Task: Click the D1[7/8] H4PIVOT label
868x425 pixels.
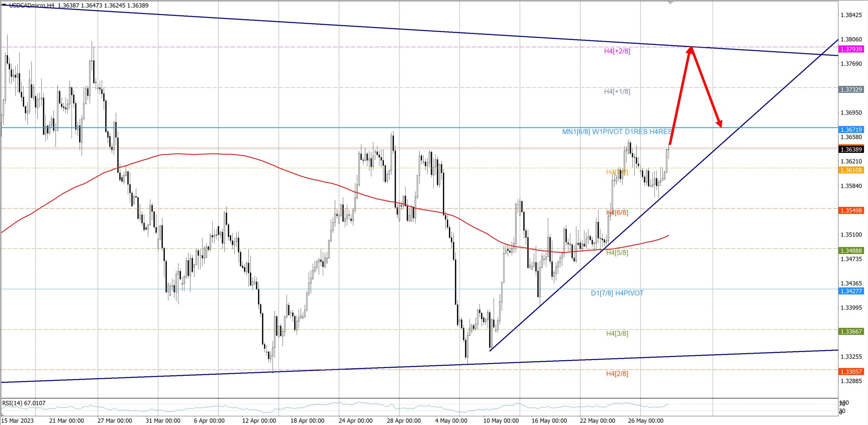Action: [x=617, y=293]
